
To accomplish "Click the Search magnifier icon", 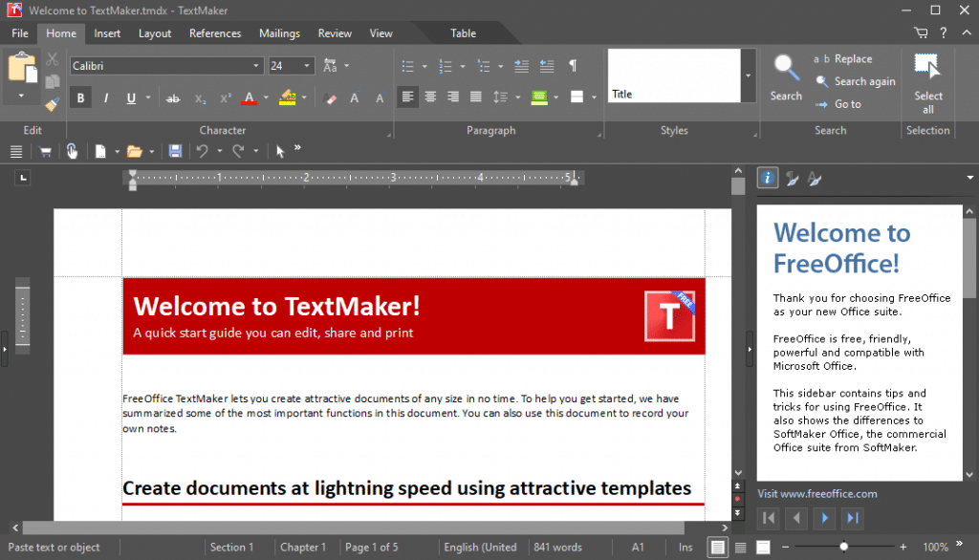I will [786, 68].
